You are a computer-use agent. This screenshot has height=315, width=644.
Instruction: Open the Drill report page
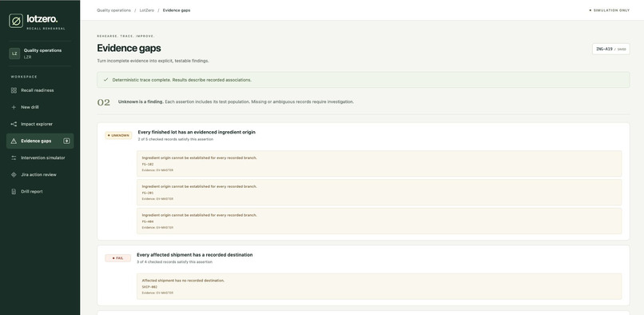(40, 192)
